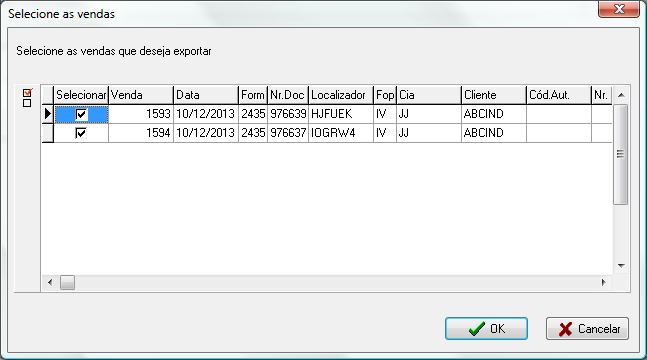Uncheck the Selecionar box for venda 1594

tap(81, 133)
